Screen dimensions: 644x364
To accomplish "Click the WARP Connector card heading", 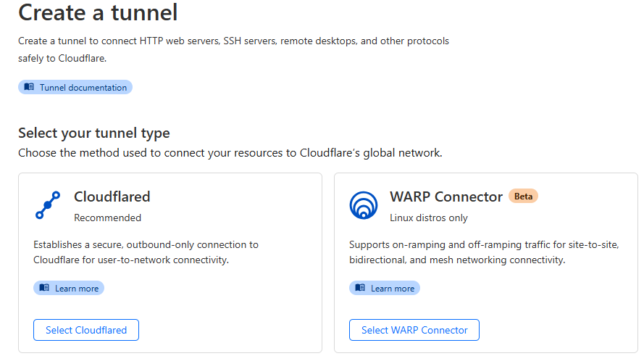I will [x=446, y=197].
